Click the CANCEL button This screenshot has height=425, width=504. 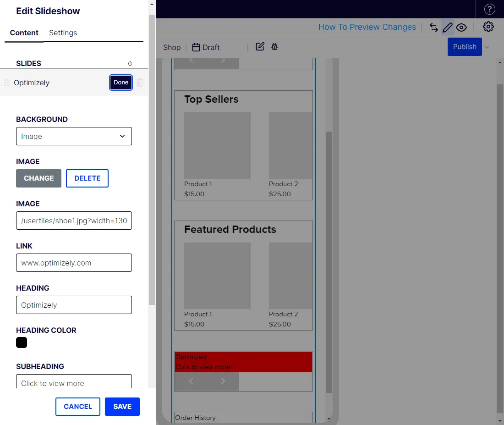click(78, 407)
